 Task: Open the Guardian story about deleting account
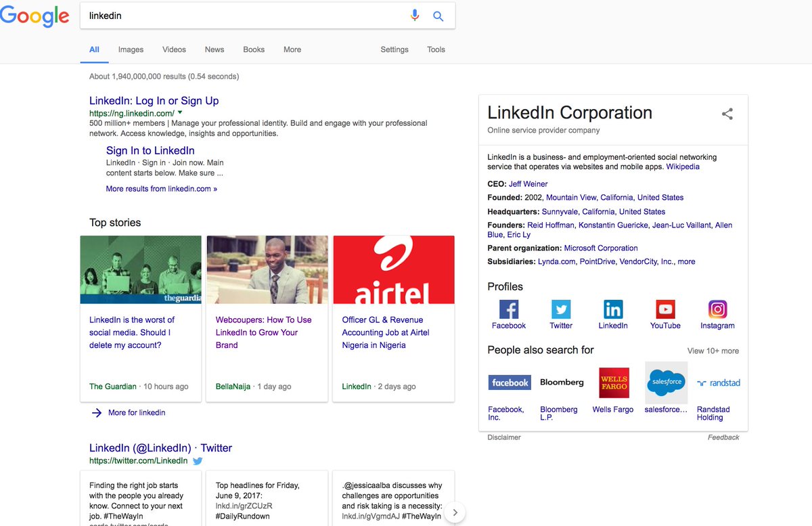point(132,332)
